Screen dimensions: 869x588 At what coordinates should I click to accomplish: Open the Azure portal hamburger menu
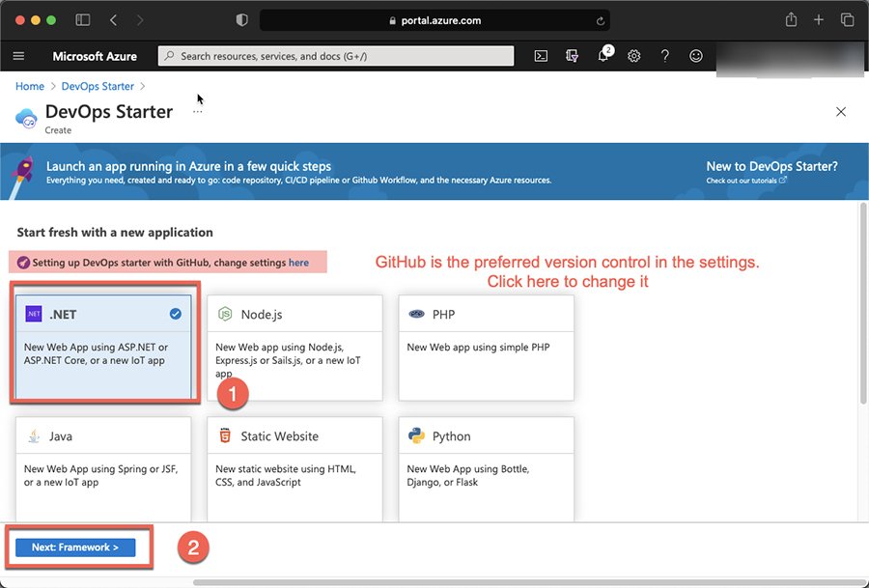[x=17, y=56]
